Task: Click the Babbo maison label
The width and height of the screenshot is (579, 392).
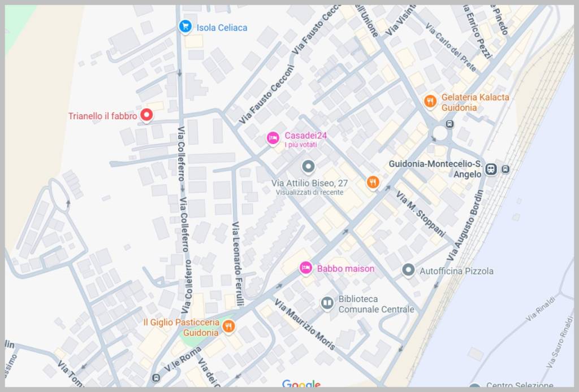Action: [x=345, y=269]
